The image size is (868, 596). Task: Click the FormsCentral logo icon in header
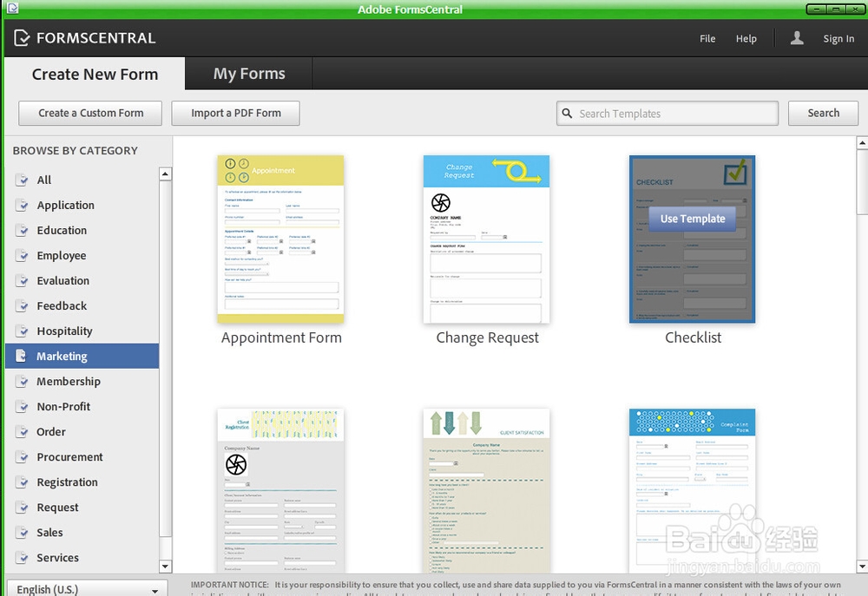pyautogui.click(x=22, y=37)
